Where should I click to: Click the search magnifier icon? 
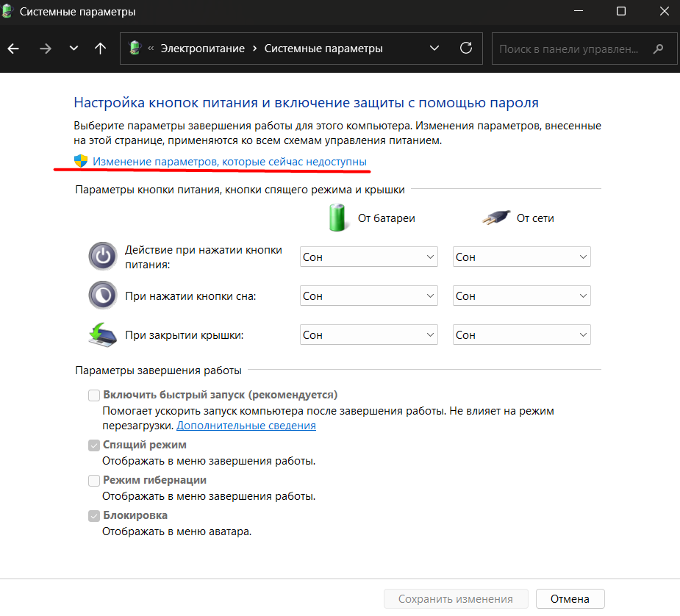[x=658, y=49]
